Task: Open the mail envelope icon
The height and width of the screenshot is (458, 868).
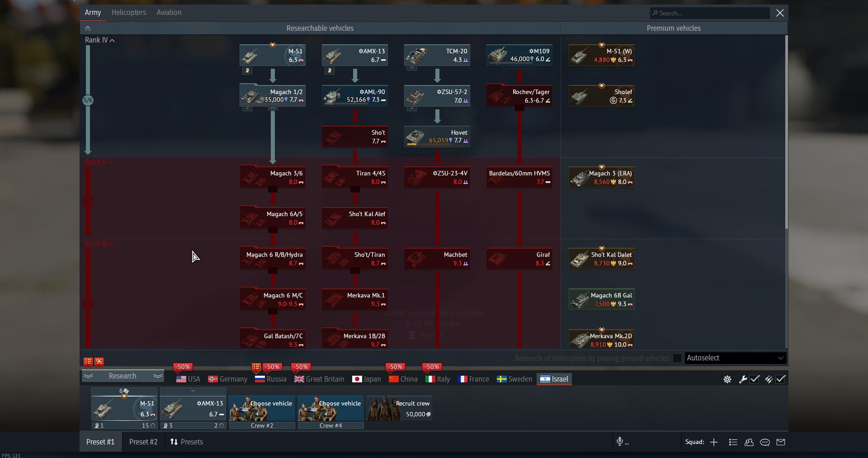Action: coord(781,442)
